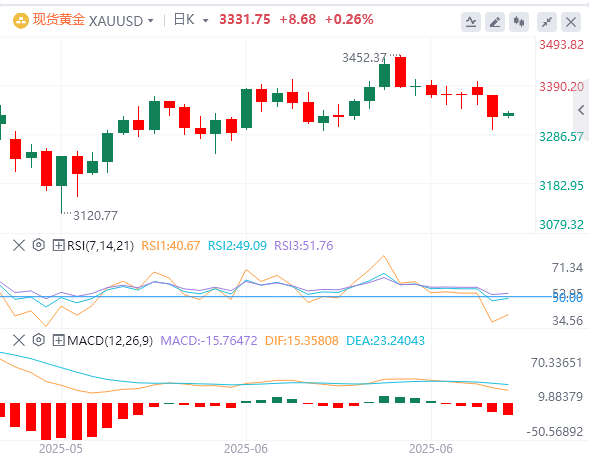589x459 pixels.
Task: Open the indicator line chart tool icon
Action: [x=471, y=22]
